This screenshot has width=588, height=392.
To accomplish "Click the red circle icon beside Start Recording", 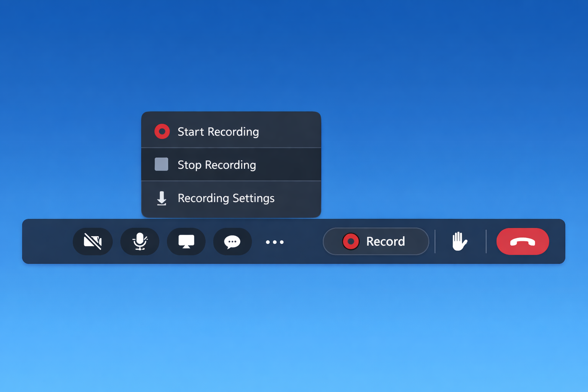I will 162,131.
